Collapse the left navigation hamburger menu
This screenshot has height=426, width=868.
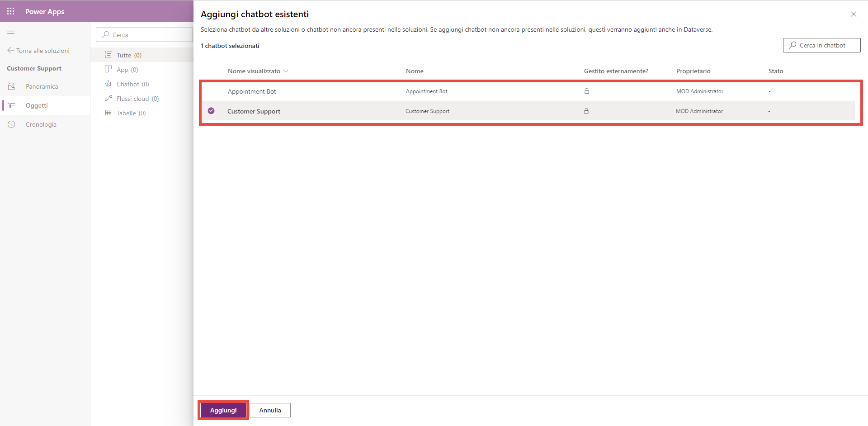click(x=11, y=32)
